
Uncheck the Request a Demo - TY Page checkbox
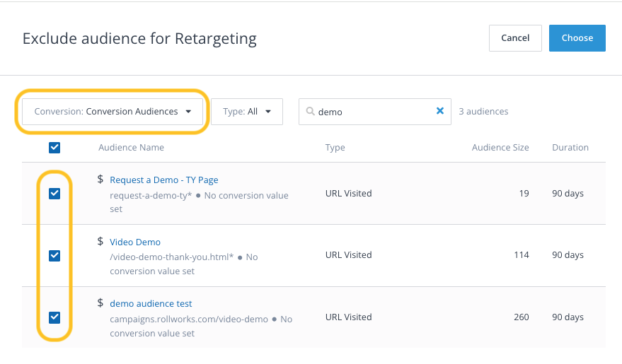tap(54, 194)
